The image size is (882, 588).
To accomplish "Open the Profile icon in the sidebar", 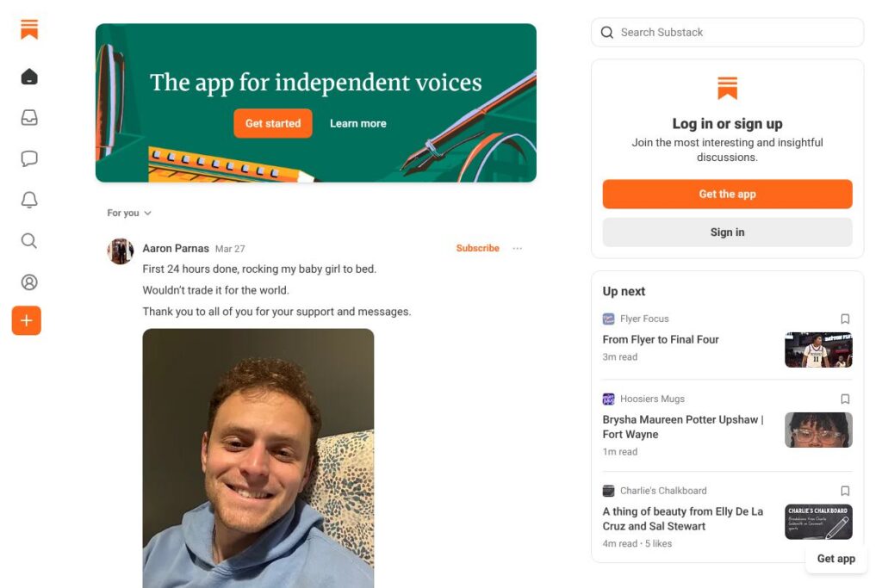I will click(x=29, y=282).
